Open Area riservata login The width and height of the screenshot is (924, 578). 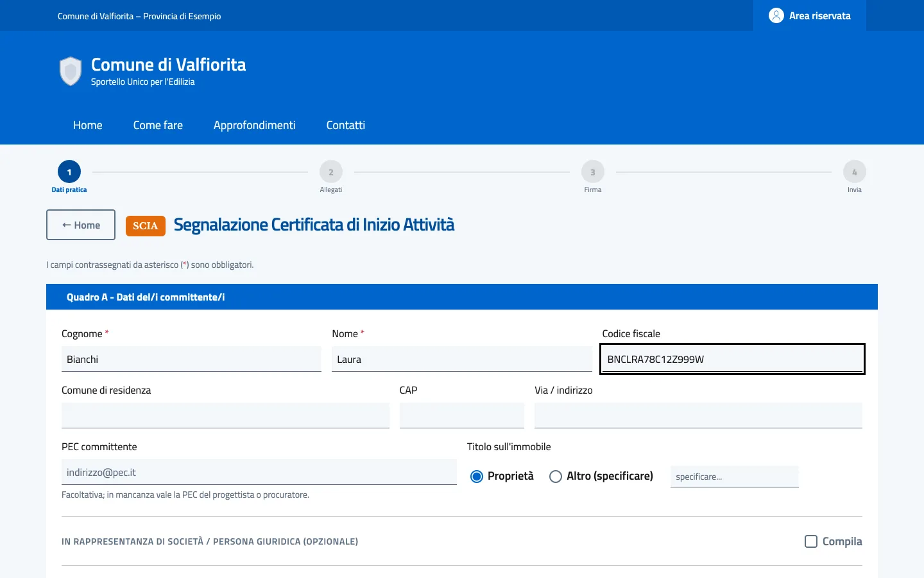pyautogui.click(x=810, y=15)
